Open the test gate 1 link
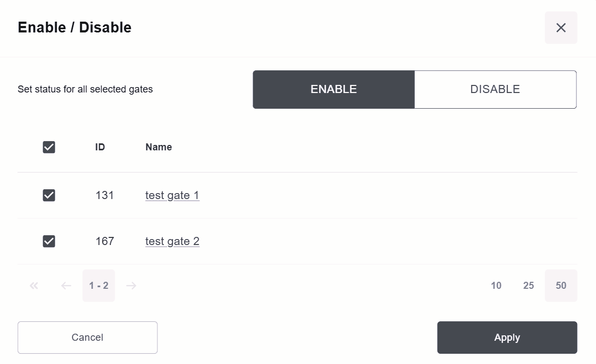The image size is (596, 364). (x=172, y=195)
